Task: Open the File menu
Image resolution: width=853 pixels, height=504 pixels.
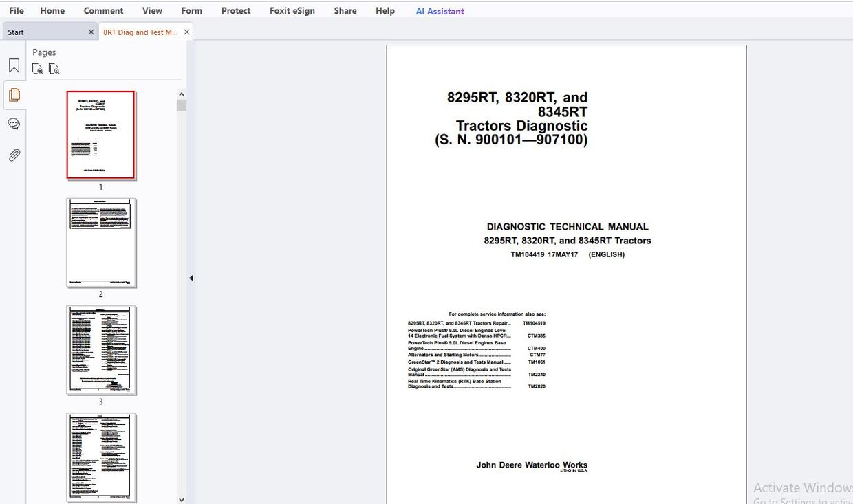Action: point(16,10)
